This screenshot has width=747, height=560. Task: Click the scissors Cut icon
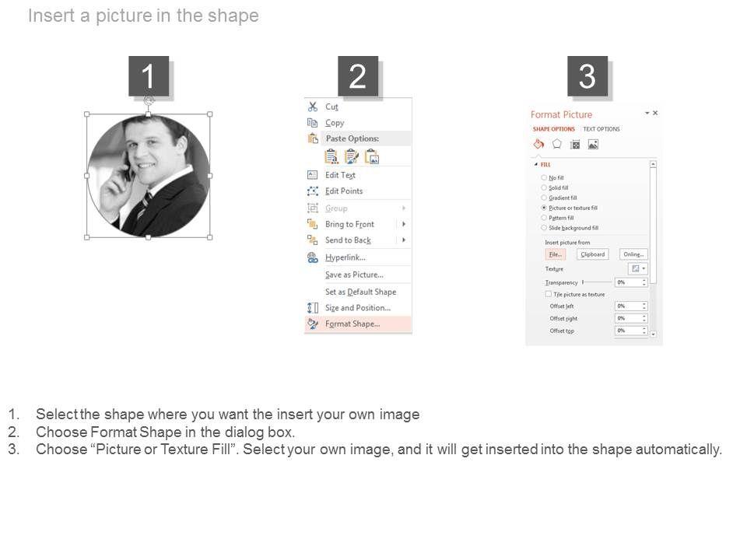(x=313, y=107)
